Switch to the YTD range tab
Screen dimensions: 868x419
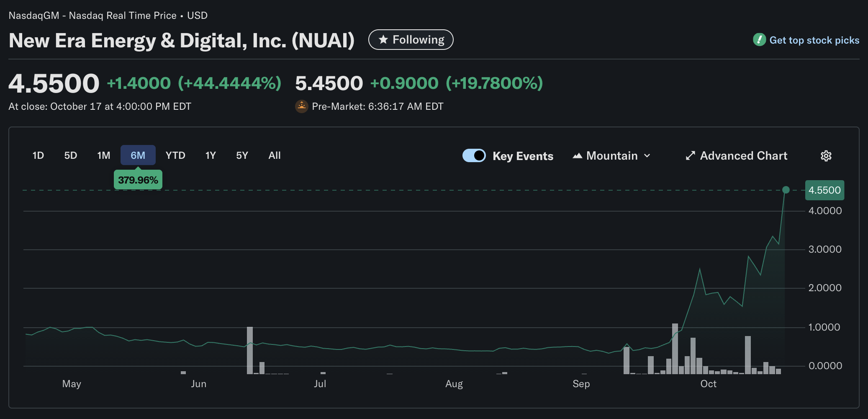point(175,155)
